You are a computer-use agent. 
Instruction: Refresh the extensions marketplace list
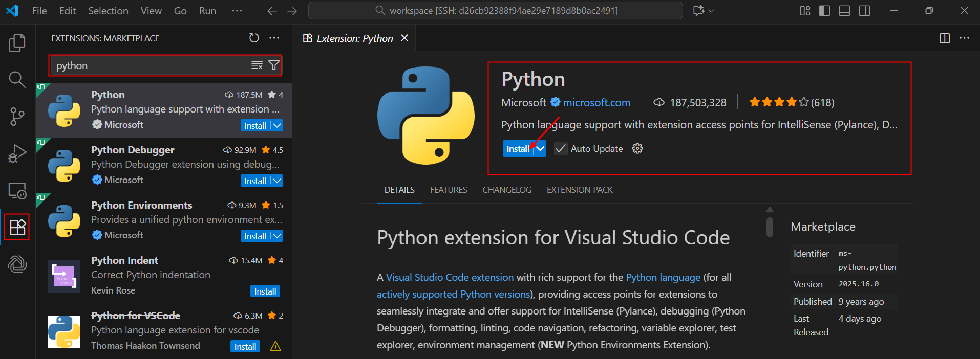[x=254, y=38]
